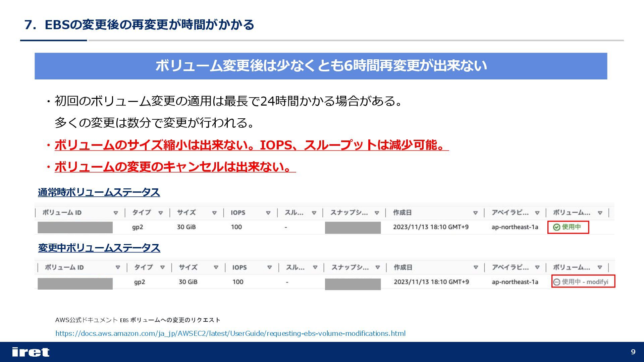Sort lower table by スナップシ... column arrow
Image resolution: width=644 pixels, height=362 pixels.
tap(378, 267)
